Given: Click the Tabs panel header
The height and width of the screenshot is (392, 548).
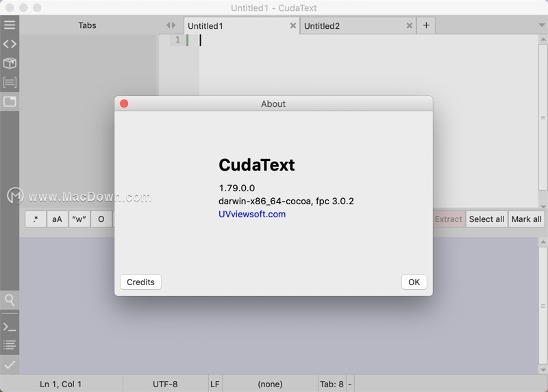Looking at the screenshot, I should coord(87,25).
